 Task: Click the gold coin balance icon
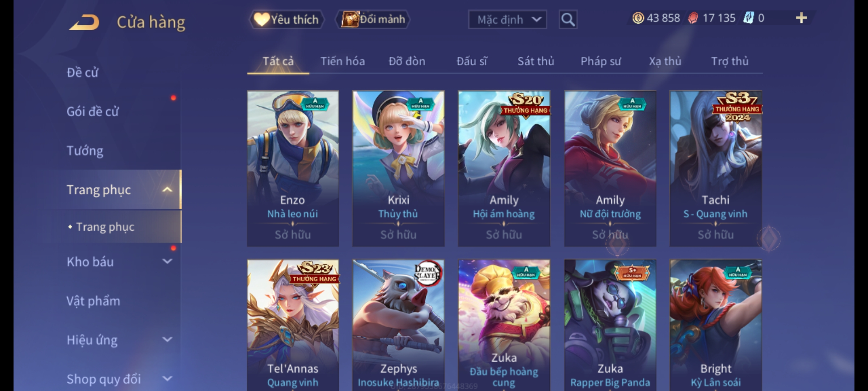(x=638, y=18)
